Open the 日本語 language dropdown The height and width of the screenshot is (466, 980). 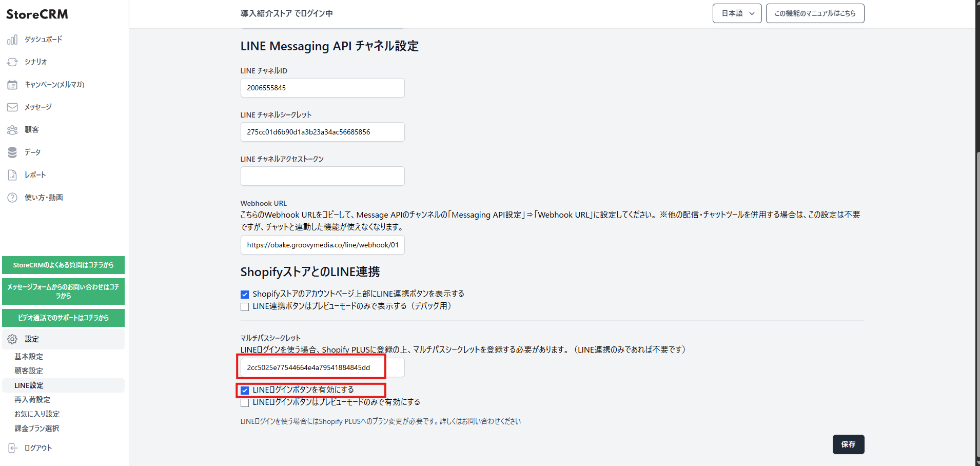pyautogui.click(x=737, y=13)
